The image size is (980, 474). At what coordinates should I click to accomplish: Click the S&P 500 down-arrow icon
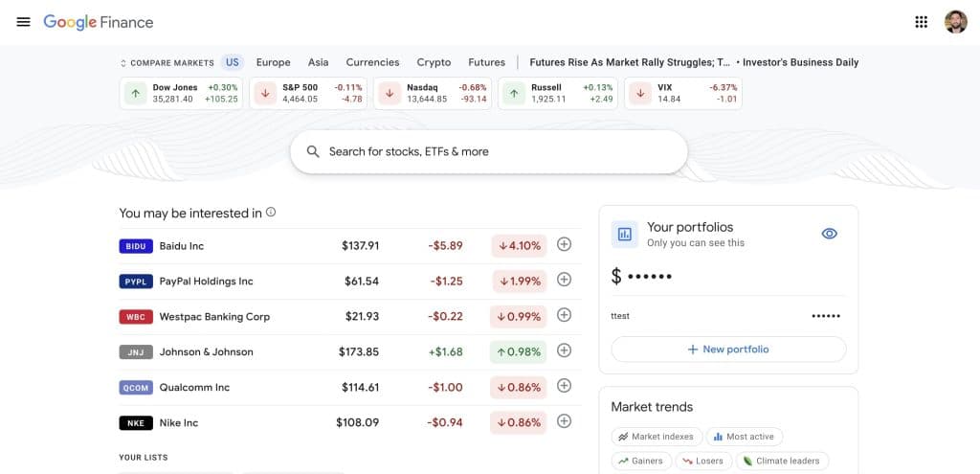coord(265,93)
